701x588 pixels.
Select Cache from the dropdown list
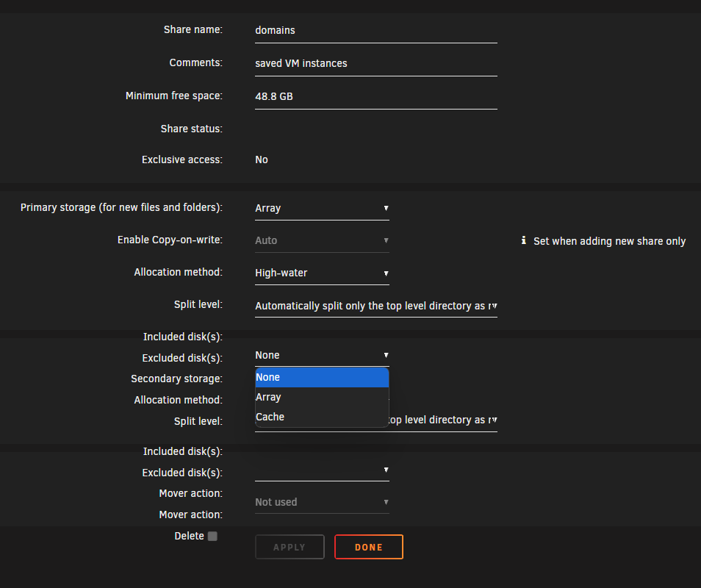pos(322,417)
